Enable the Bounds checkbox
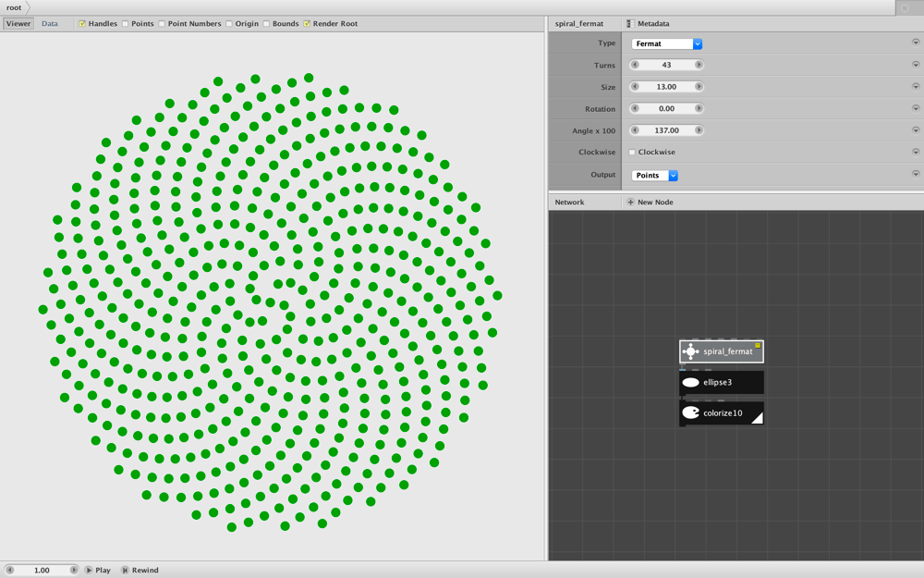924x578 pixels. [x=266, y=24]
